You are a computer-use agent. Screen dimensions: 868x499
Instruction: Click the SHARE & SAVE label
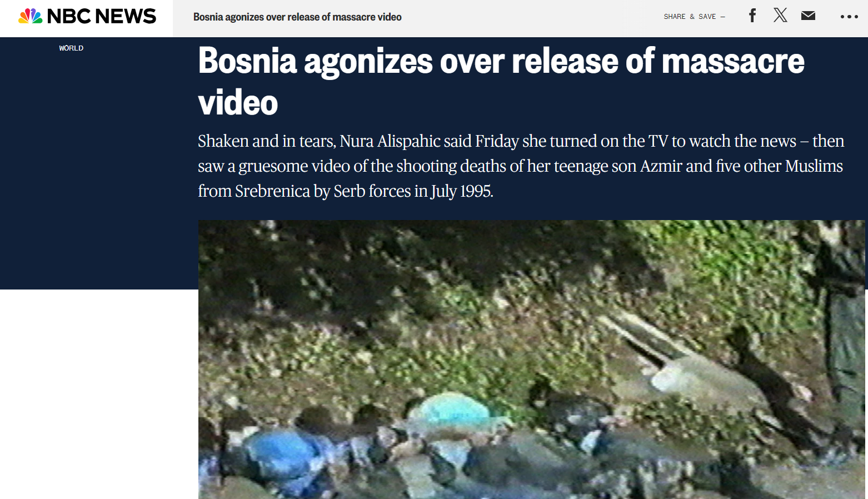[690, 17]
